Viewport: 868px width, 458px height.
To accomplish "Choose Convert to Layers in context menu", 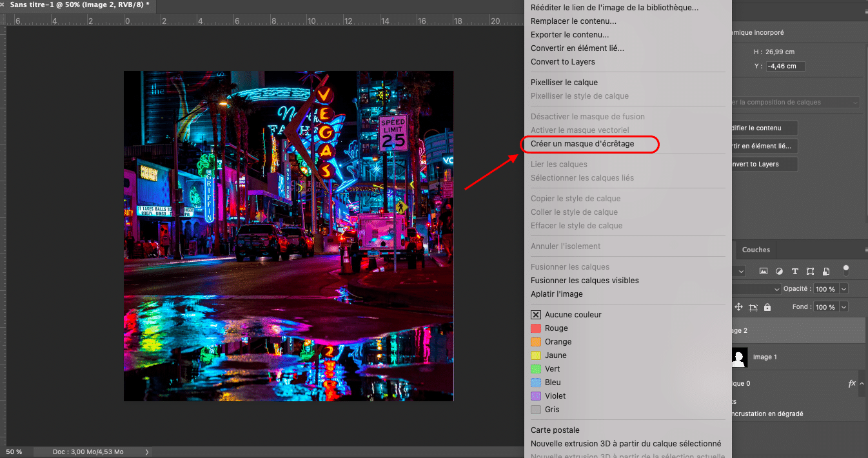I will coord(562,62).
